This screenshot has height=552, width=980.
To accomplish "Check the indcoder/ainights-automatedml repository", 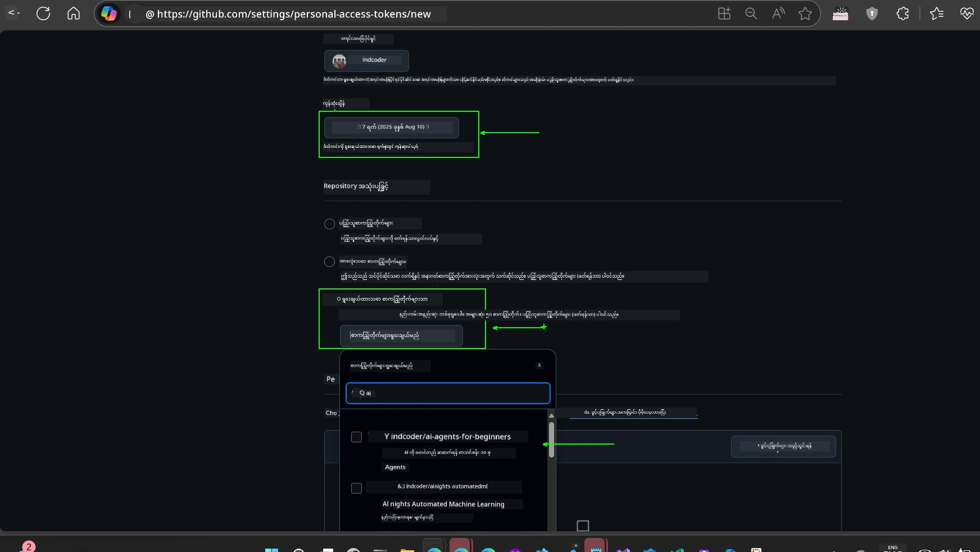I will click(x=356, y=488).
